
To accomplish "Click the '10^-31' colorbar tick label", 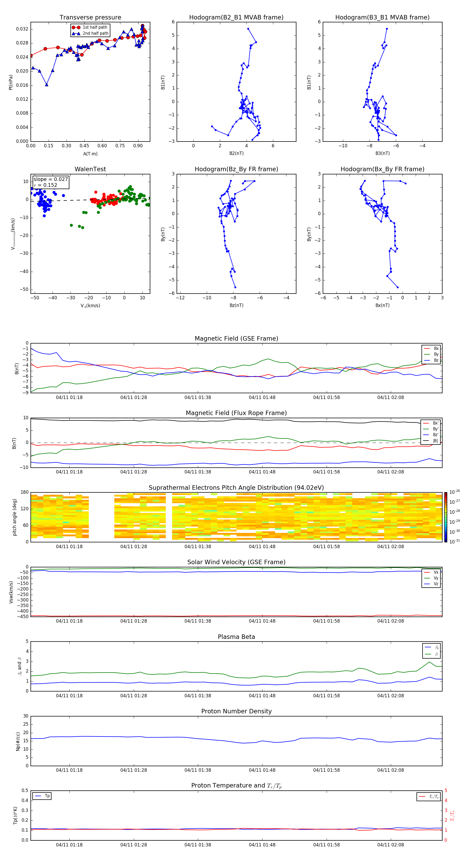I will click(455, 542).
